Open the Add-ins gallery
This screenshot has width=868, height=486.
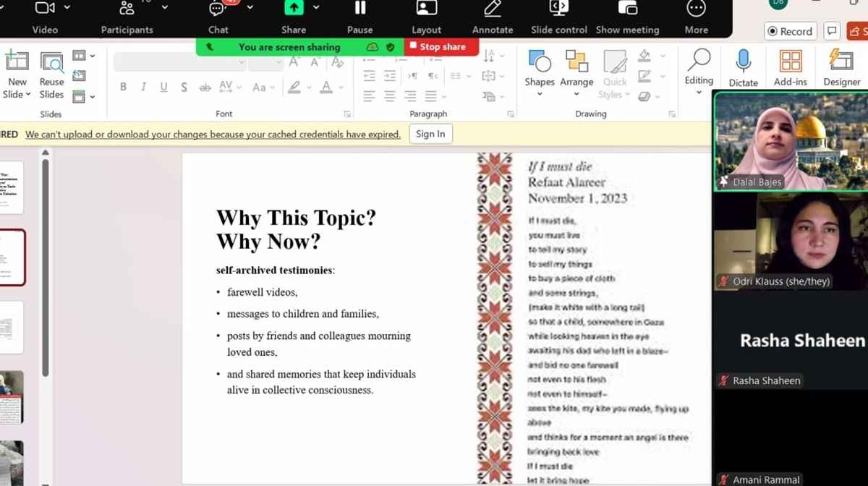click(790, 62)
